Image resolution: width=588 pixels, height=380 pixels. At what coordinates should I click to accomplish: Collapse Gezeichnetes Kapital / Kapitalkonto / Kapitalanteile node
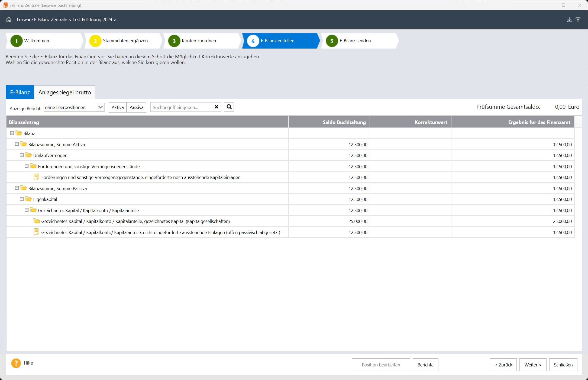coord(27,210)
